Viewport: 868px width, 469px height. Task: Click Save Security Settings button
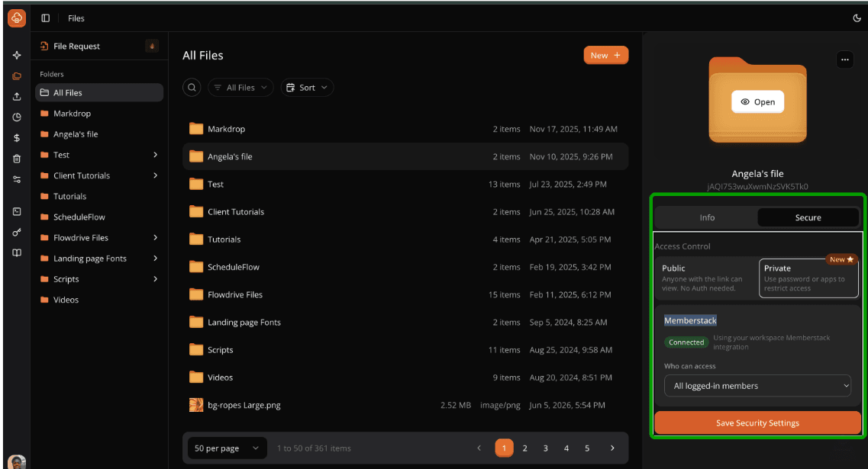757,422
